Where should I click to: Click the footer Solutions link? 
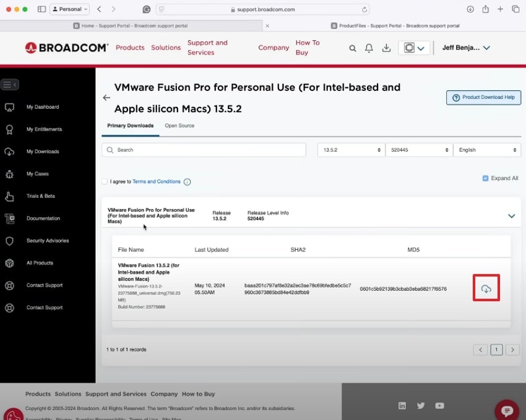(68, 394)
